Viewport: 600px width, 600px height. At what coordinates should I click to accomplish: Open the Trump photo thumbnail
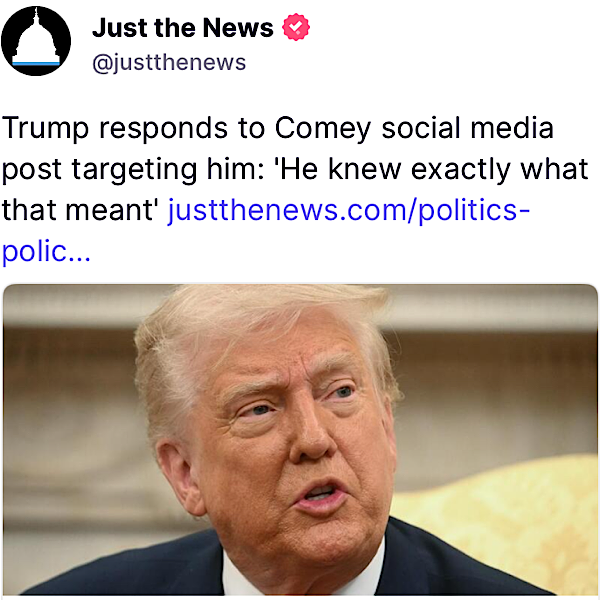300,439
